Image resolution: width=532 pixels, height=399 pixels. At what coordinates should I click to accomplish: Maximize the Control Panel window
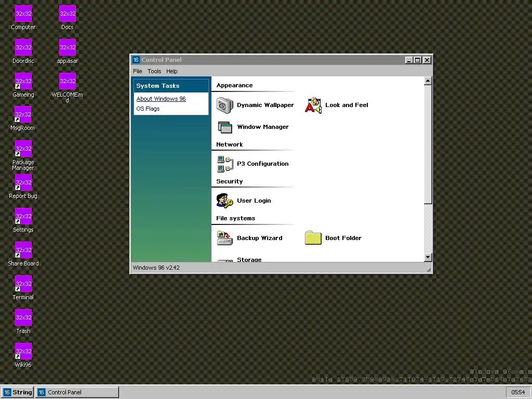pos(418,60)
